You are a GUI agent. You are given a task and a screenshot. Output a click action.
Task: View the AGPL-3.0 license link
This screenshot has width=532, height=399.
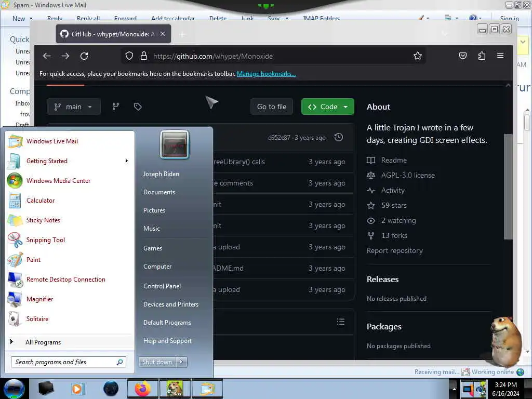tap(408, 175)
